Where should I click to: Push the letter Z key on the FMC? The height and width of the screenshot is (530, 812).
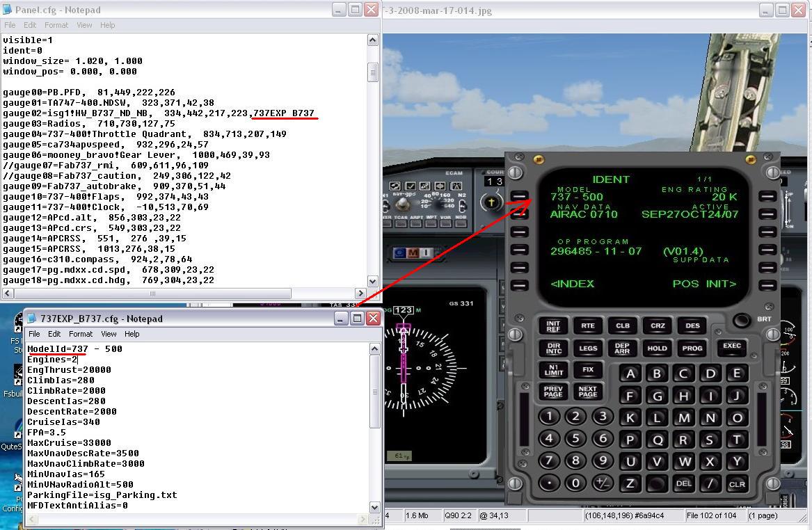tap(630, 483)
